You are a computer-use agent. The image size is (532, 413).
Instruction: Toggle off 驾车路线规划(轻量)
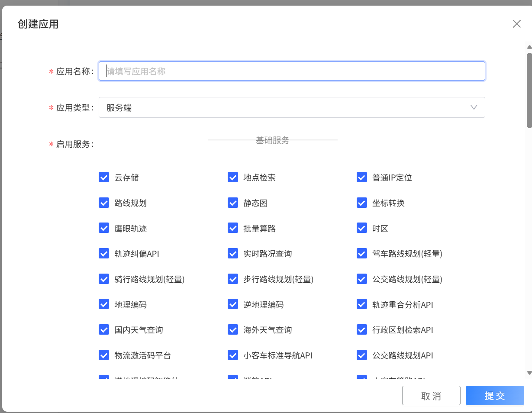[361, 254]
